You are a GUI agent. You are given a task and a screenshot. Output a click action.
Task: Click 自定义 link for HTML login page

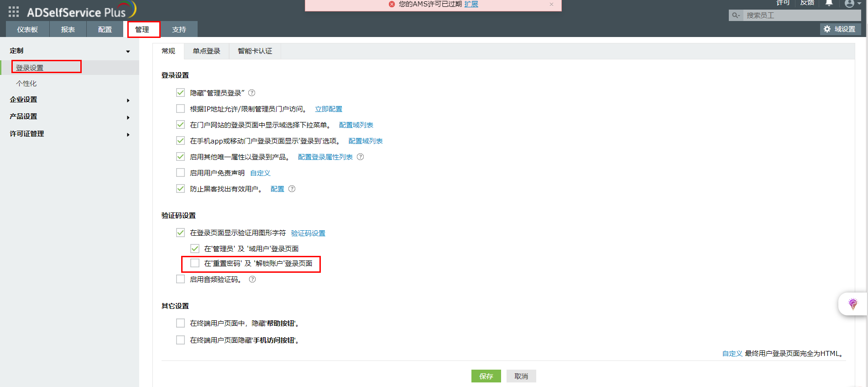(x=732, y=353)
